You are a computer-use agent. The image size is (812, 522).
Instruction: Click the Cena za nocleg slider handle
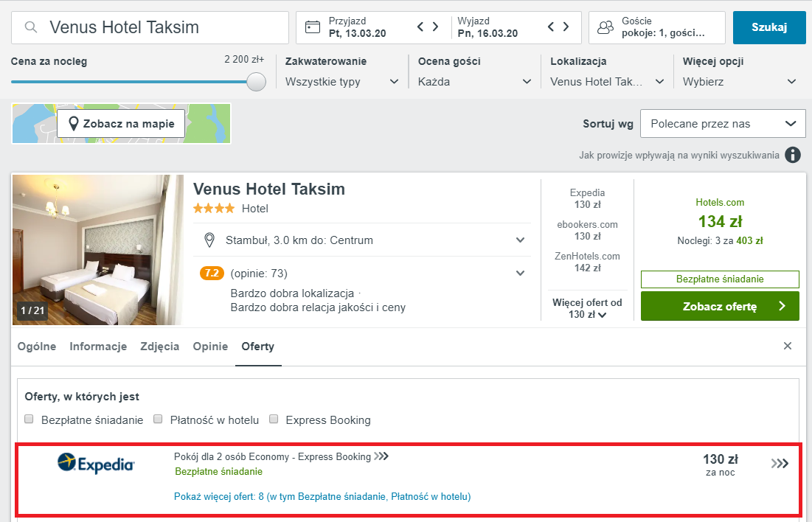[x=256, y=81]
